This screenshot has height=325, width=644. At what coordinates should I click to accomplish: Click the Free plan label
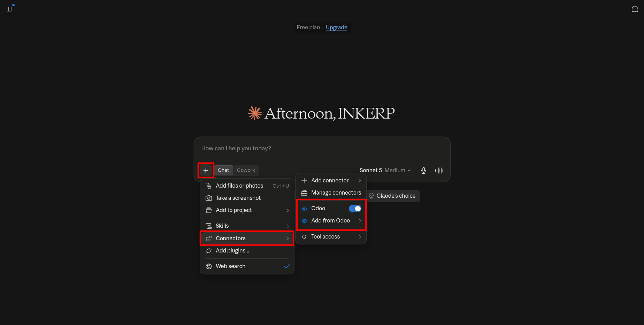pos(308,27)
